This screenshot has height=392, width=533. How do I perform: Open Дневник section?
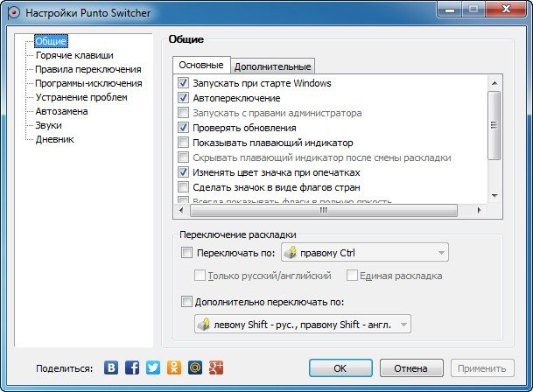click(x=55, y=139)
